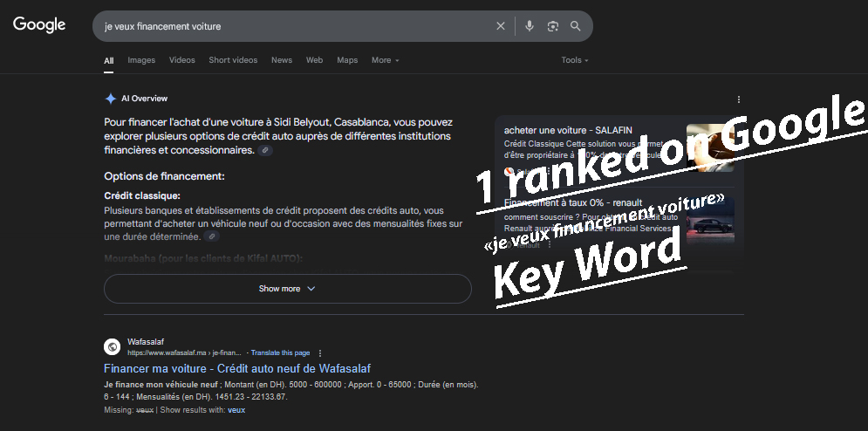Image resolution: width=868 pixels, height=431 pixels.
Task: Open AI Overview three-dot options menu
Action: coord(739,99)
